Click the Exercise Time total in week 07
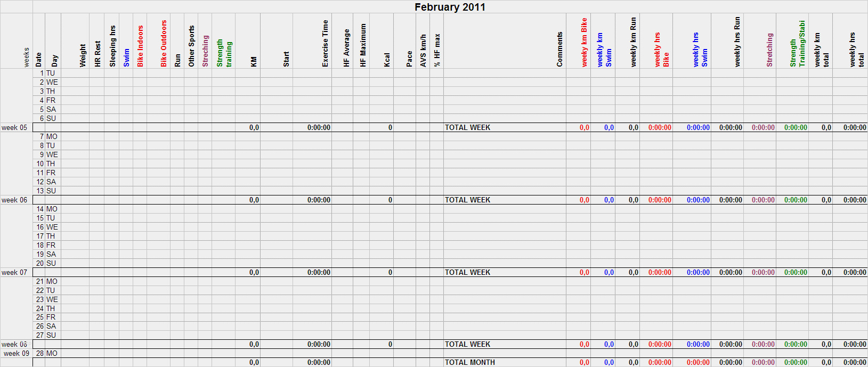 coord(319,273)
